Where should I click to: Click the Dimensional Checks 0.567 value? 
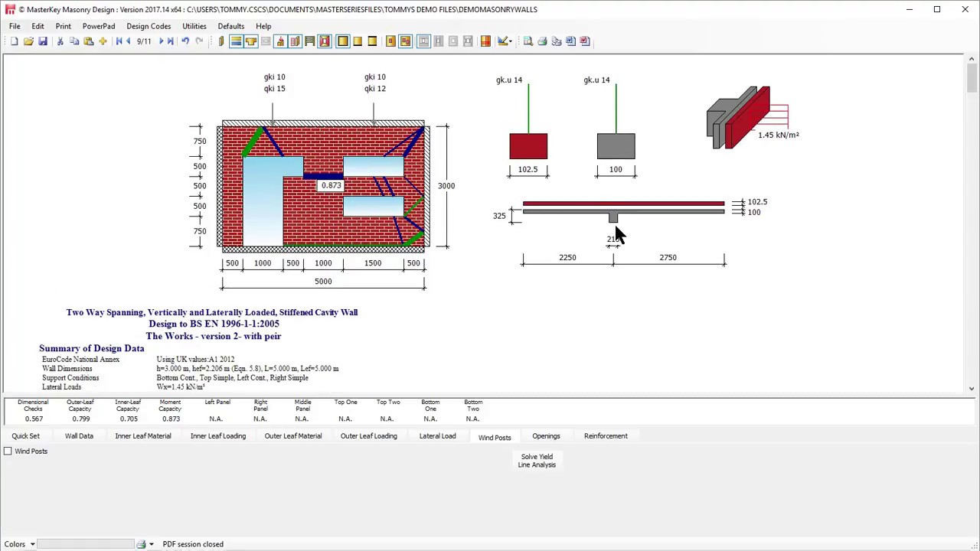33,419
